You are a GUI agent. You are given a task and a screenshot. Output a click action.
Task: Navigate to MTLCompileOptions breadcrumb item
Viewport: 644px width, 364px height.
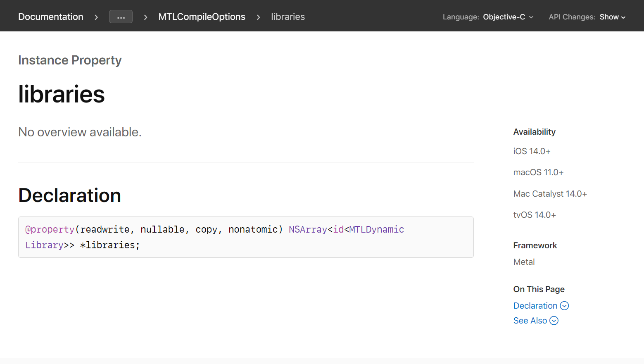(202, 17)
